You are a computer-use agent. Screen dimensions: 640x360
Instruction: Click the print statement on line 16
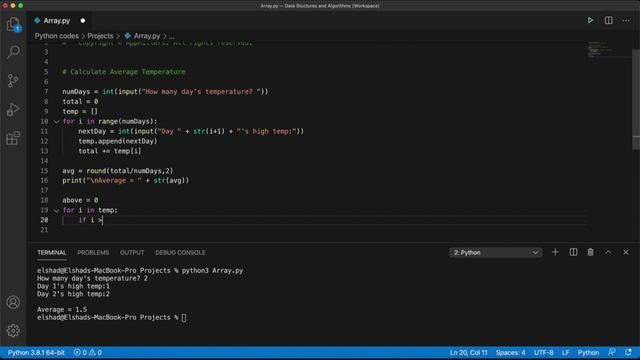tap(126, 180)
